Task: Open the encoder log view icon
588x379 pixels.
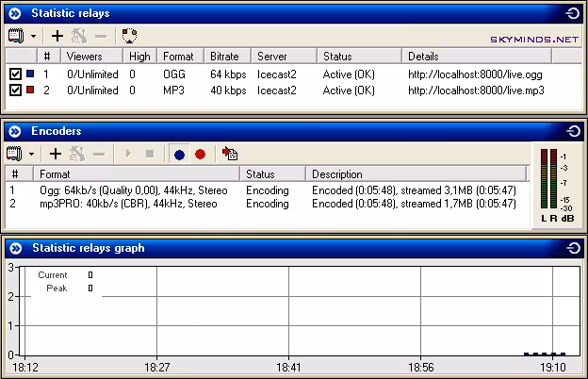Action: (x=230, y=154)
